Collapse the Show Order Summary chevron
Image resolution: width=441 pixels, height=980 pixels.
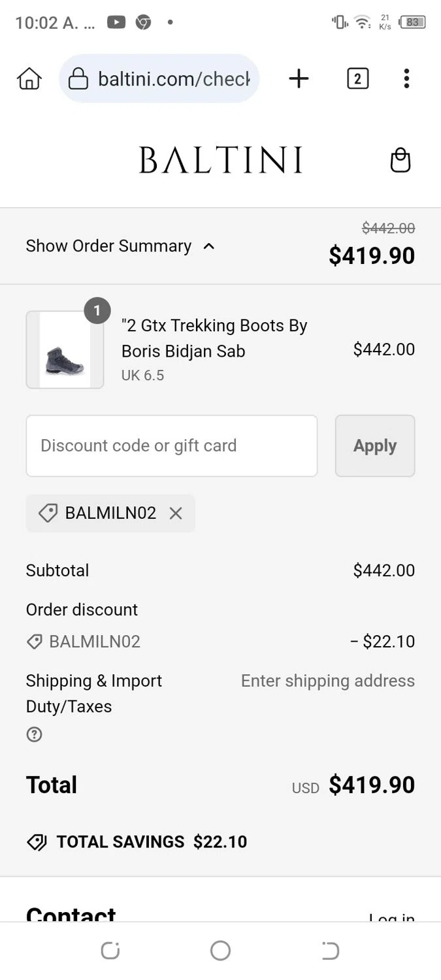209,246
